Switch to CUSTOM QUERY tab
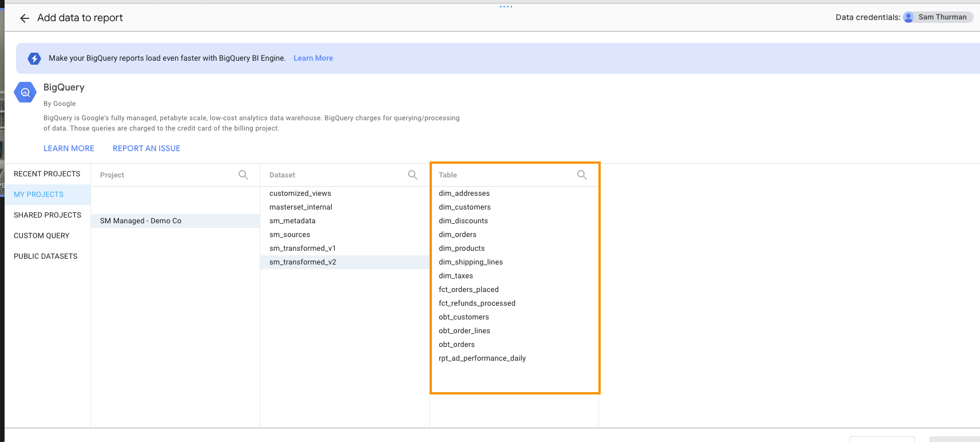This screenshot has width=980, height=442. (x=47, y=236)
